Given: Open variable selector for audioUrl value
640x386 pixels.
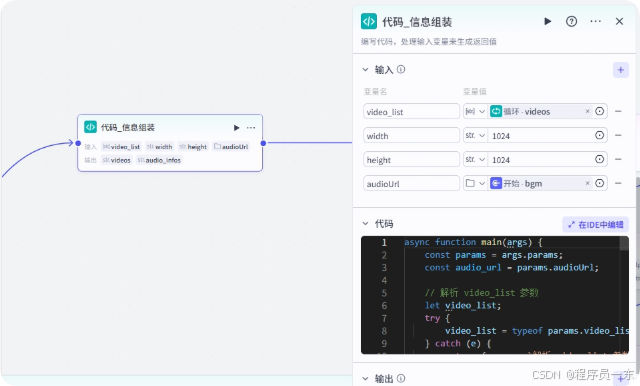Looking at the screenshot, I should [x=600, y=184].
